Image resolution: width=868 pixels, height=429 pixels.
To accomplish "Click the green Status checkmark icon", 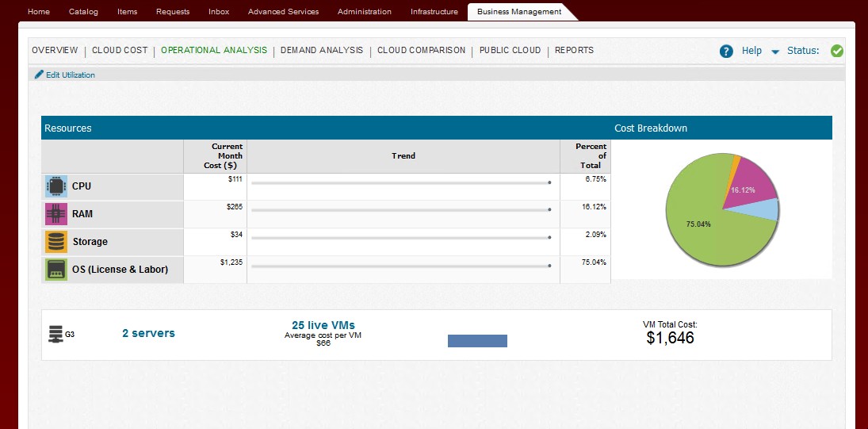I will click(x=837, y=51).
